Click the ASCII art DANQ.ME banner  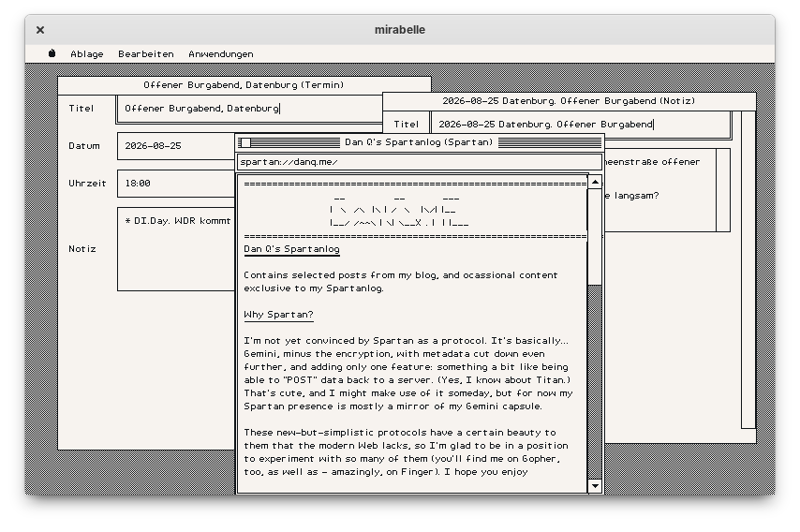coord(399,210)
